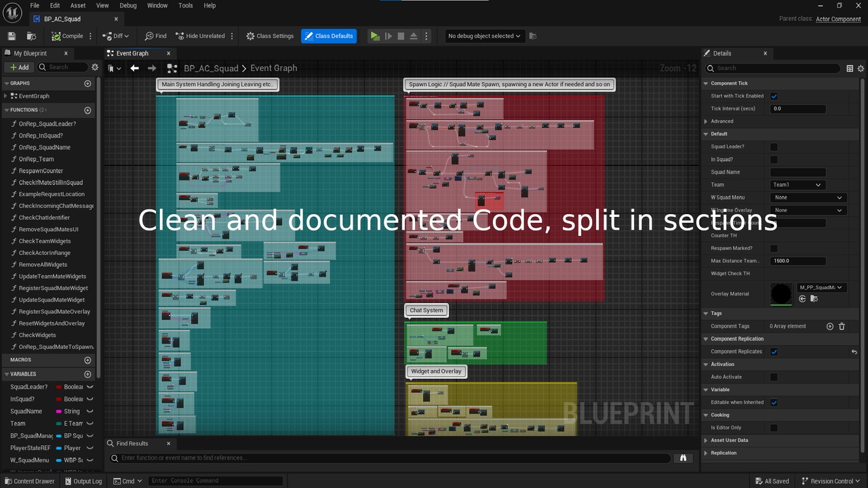Add a new macro with the Macros plus icon

(87, 360)
